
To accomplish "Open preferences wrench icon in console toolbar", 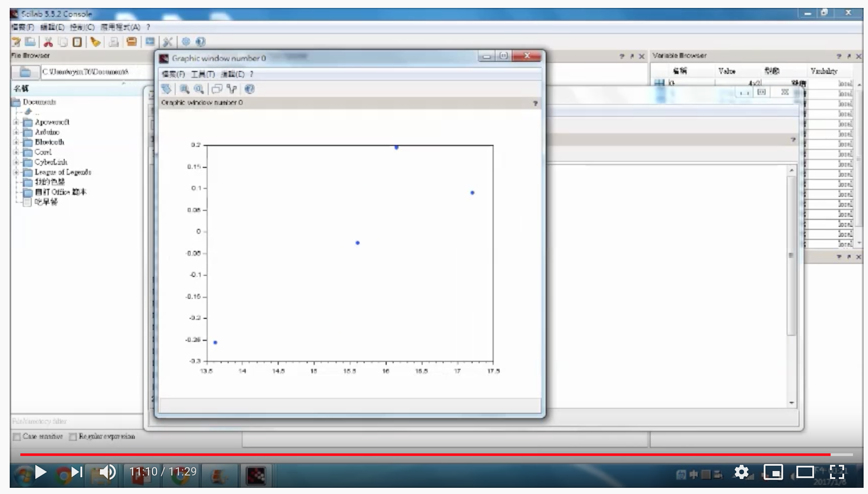I will (x=168, y=42).
